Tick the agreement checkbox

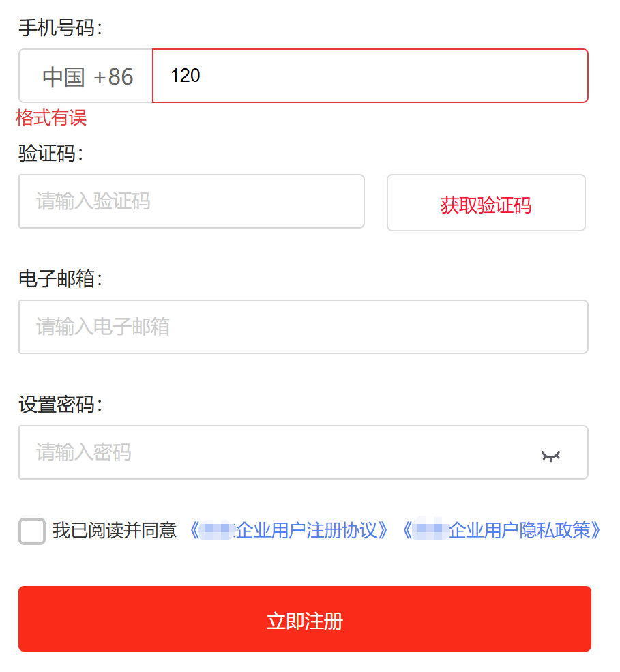32,531
